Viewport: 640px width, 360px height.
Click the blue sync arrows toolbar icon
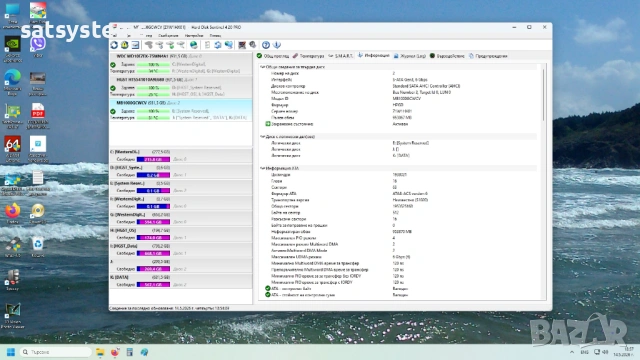click(x=218, y=45)
